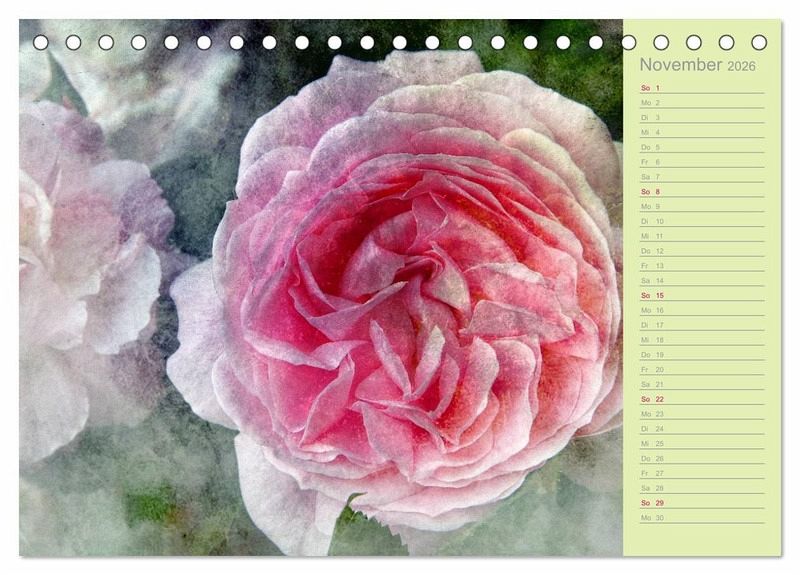The image size is (800, 575).
Task: Pick Saturday 14 in date list
Action: coord(701,280)
